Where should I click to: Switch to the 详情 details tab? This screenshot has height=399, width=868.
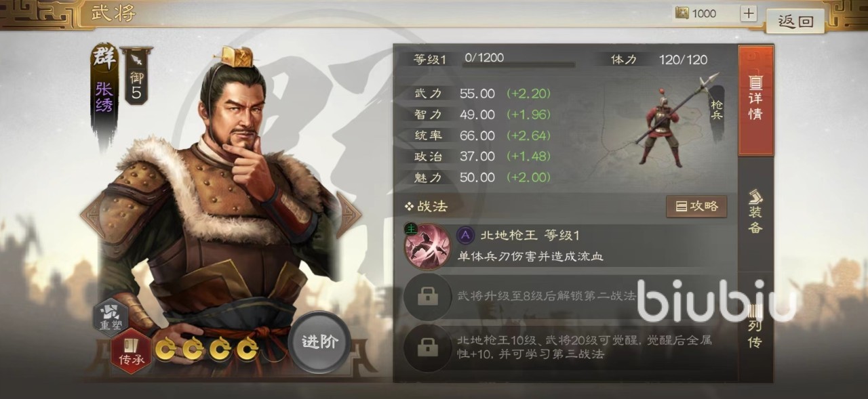(x=755, y=100)
